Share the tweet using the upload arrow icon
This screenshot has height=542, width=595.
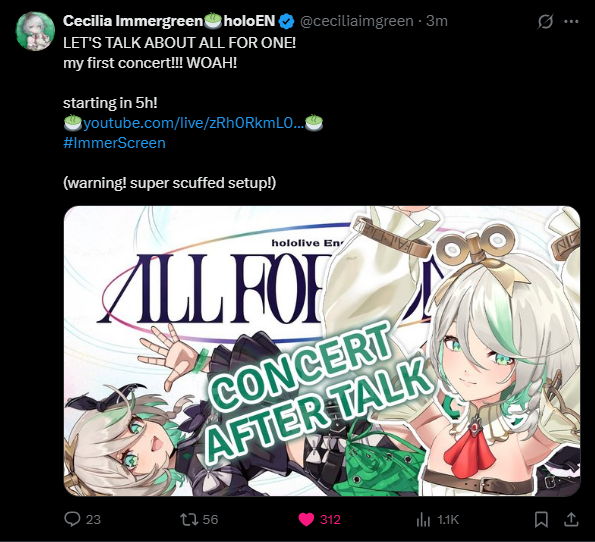pyautogui.click(x=571, y=519)
